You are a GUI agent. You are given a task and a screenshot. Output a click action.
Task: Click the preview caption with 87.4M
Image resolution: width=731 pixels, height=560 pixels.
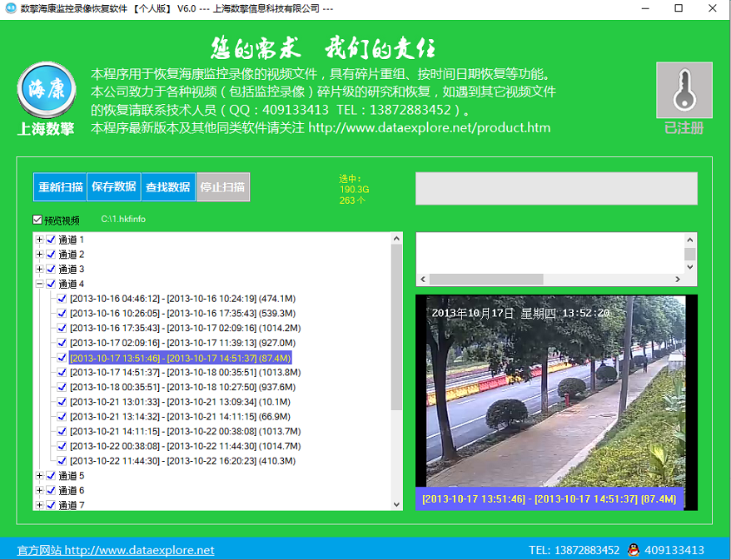tap(549, 499)
